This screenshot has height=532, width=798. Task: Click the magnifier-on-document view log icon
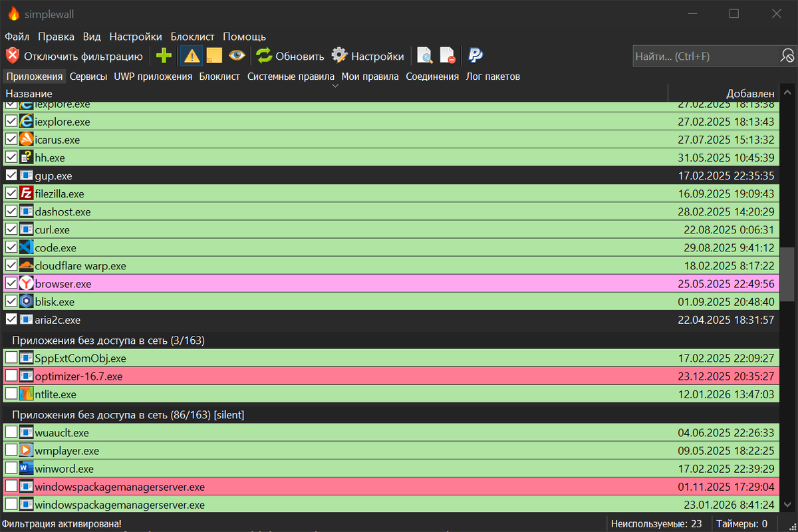coord(424,56)
